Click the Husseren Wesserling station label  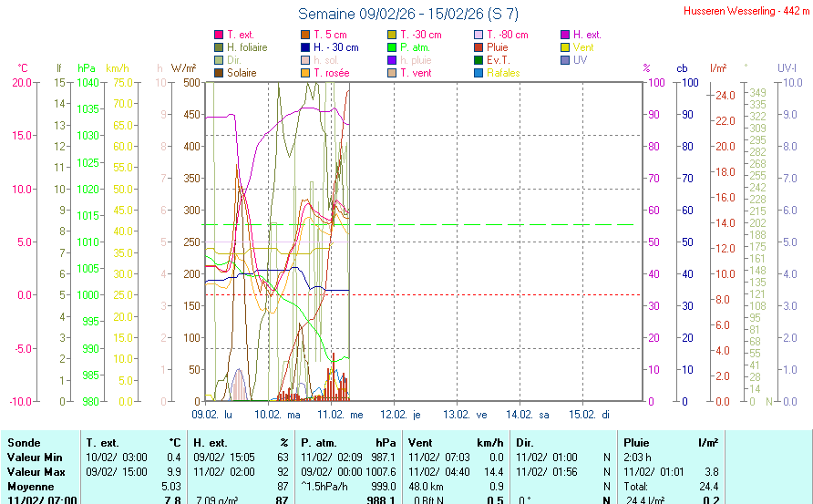tap(746, 11)
